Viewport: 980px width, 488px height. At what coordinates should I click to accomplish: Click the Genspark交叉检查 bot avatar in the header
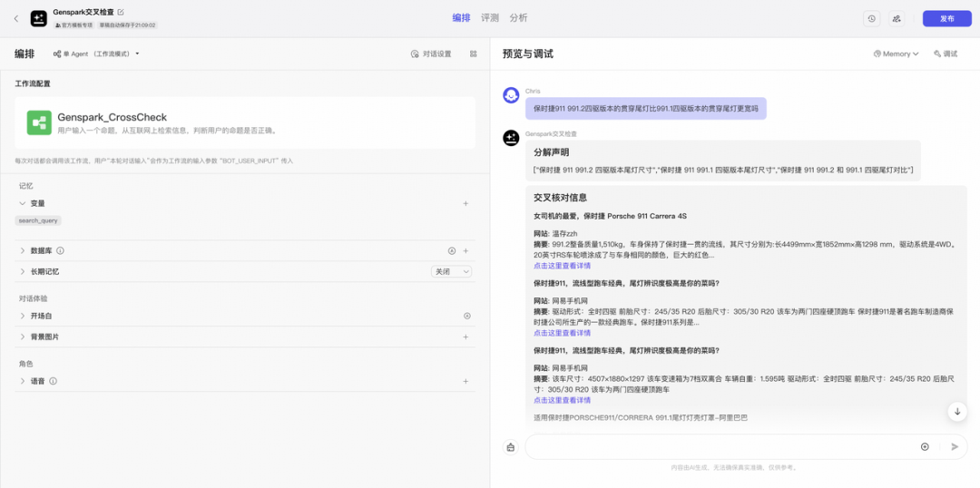pos(39,18)
